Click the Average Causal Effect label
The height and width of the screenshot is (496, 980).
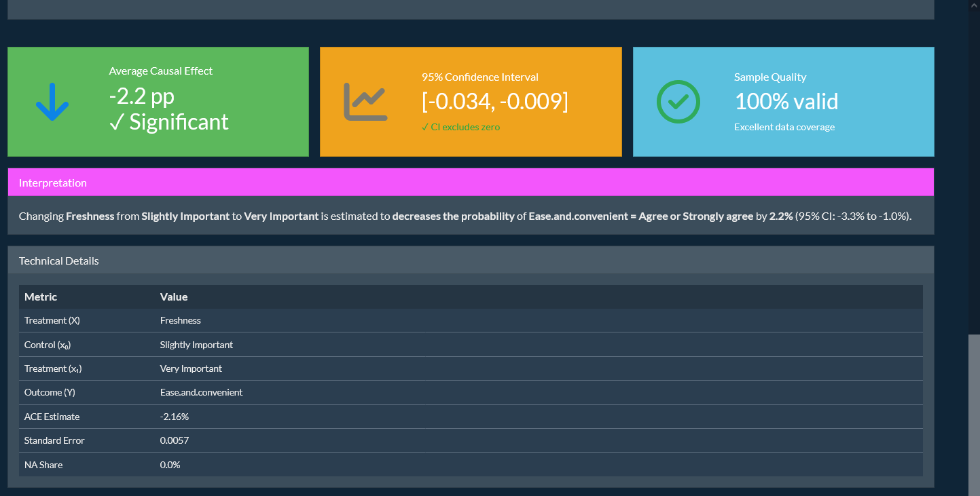point(161,71)
